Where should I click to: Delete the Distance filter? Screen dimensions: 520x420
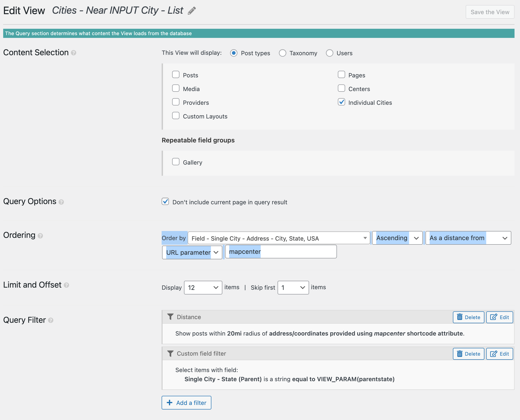click(468, 317)
